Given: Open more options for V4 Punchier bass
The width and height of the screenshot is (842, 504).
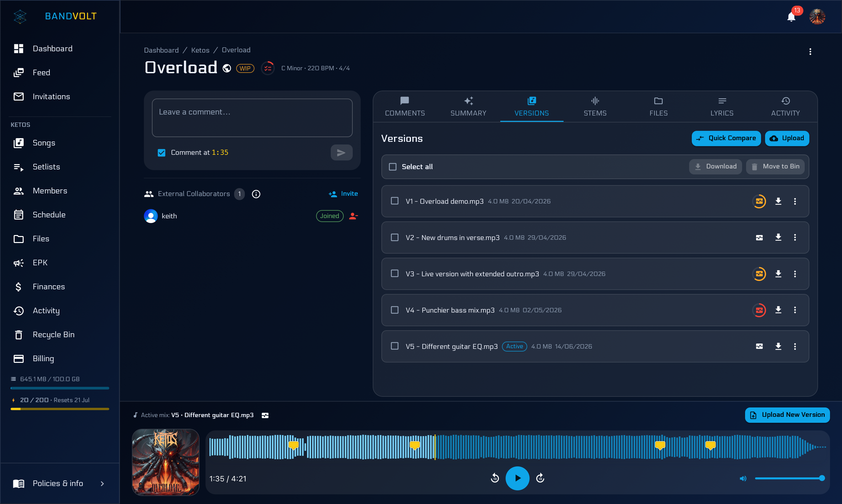Looking at the screenshot, I should [x=795, y=310].
